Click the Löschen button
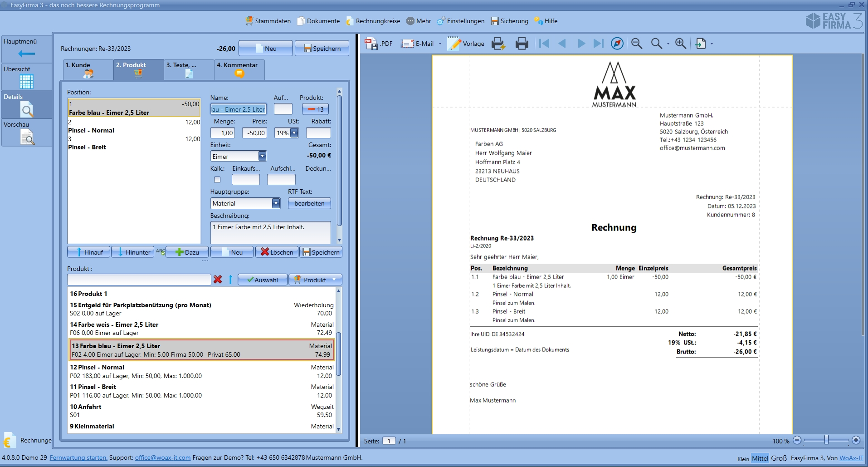 click(x=277, y=252)
